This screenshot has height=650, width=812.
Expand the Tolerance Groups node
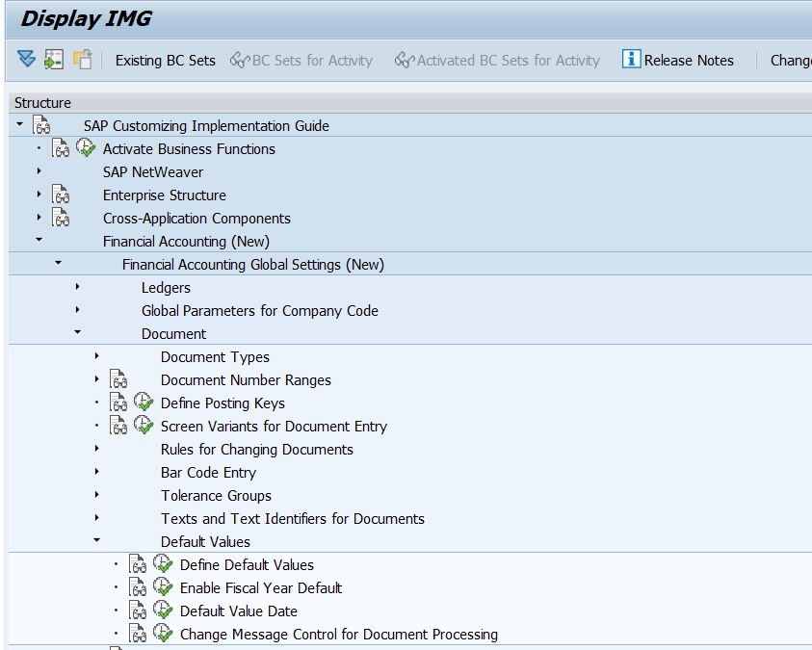97,494
